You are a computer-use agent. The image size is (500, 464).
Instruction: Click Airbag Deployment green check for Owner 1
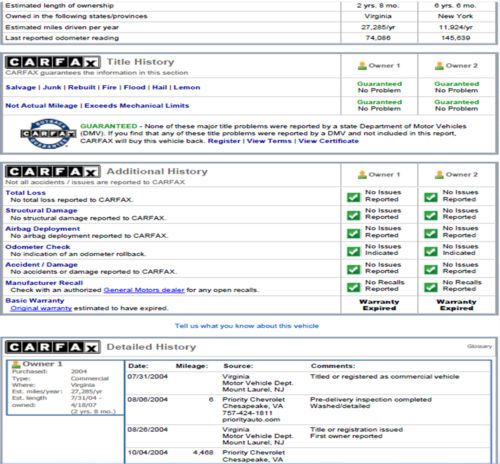(354, 233)
